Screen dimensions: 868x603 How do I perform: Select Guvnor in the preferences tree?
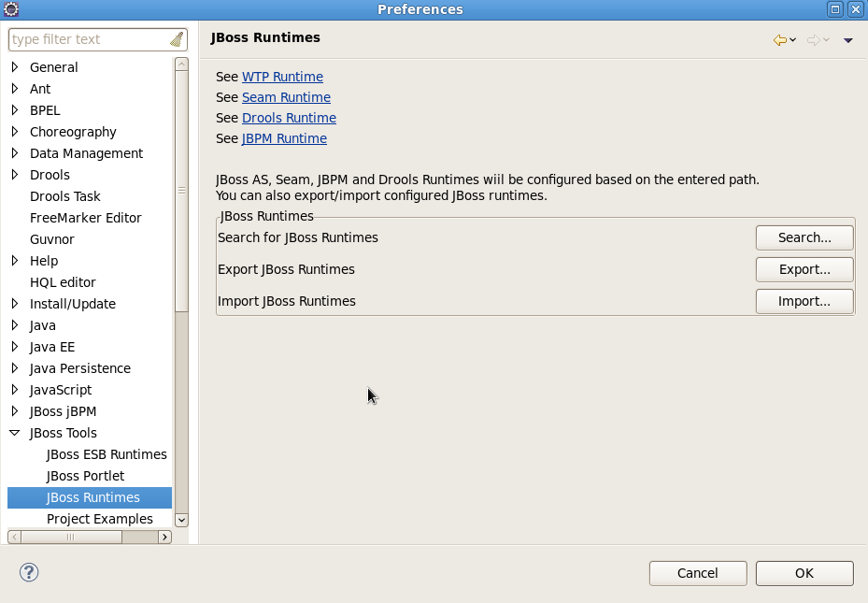[x=51, y=239]
